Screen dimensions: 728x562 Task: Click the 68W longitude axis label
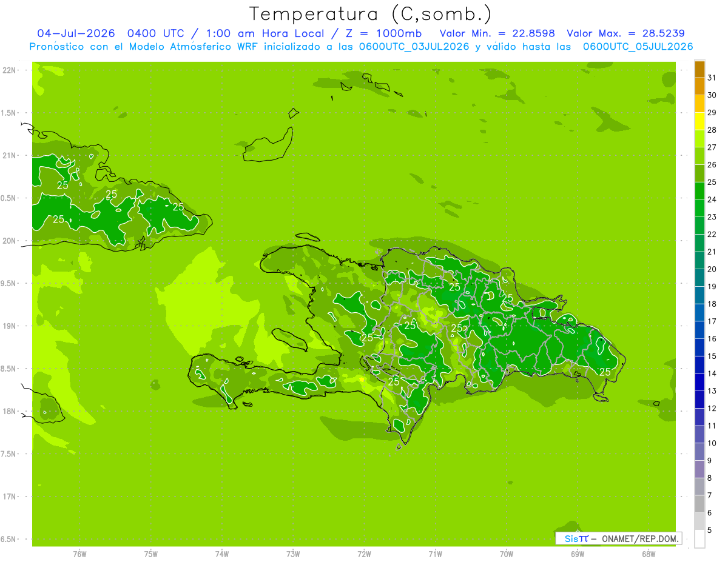coord(649,554)
